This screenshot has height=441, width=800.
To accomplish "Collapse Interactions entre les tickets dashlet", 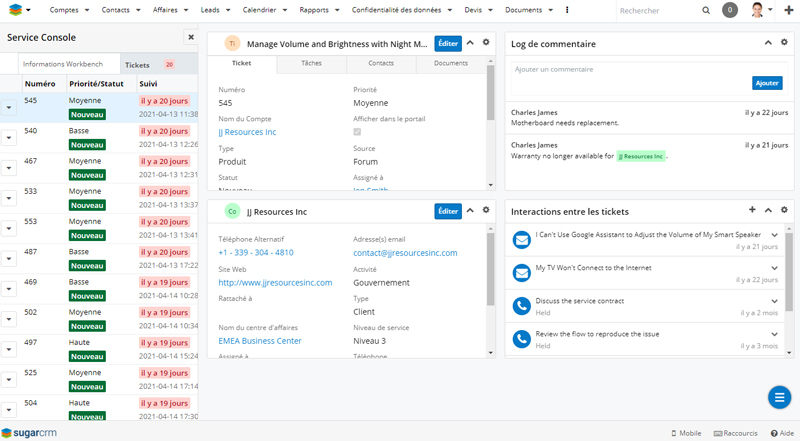I will point(768,210).
